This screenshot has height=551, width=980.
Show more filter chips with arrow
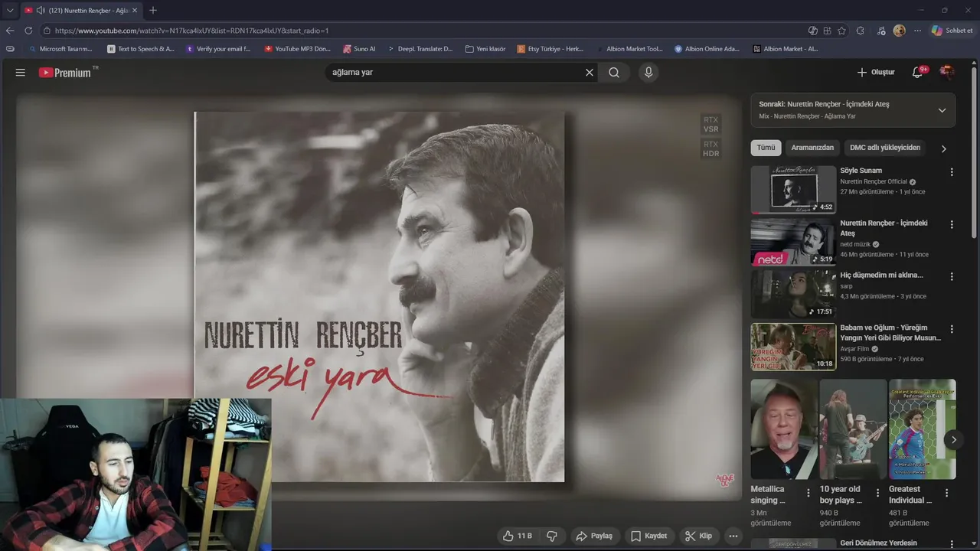tap(943, 148)
